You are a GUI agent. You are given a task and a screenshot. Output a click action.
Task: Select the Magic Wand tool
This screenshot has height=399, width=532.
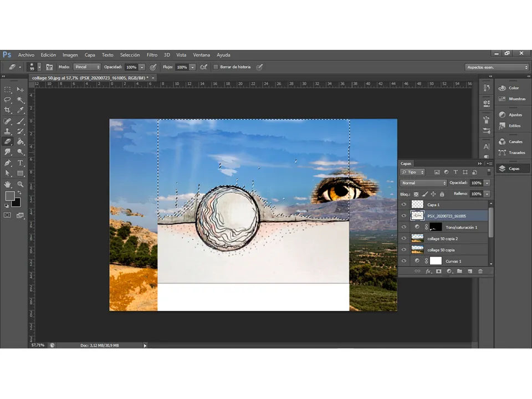[21, 100]
